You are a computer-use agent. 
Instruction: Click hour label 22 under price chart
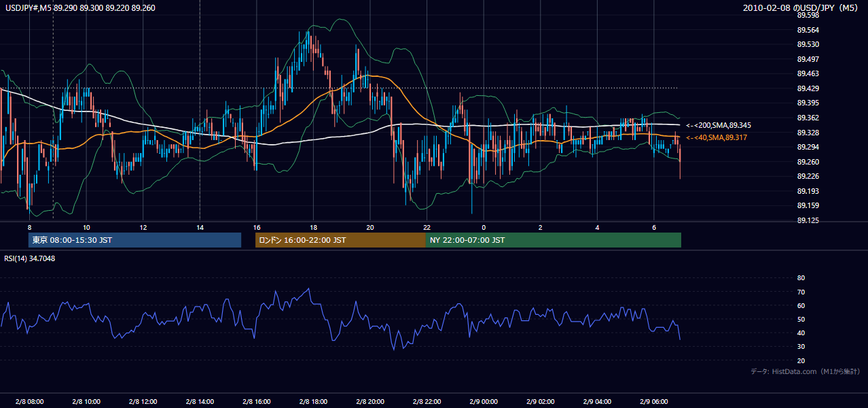click(427, 227)
